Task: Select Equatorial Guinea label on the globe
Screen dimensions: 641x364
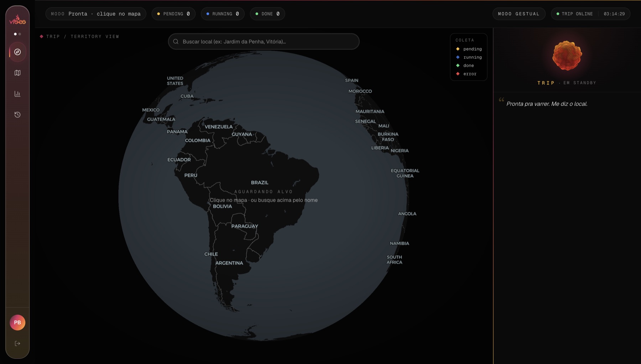Action: pos(405,173)
